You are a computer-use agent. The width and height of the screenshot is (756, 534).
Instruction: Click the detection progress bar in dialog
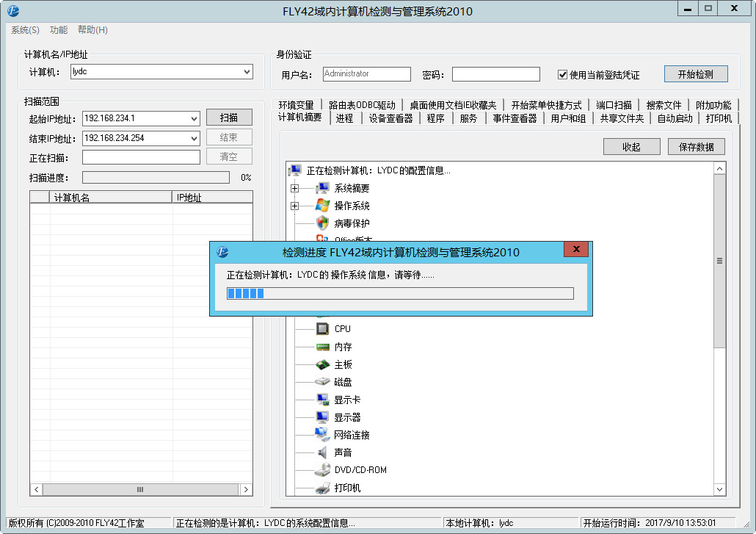(400, 293)
